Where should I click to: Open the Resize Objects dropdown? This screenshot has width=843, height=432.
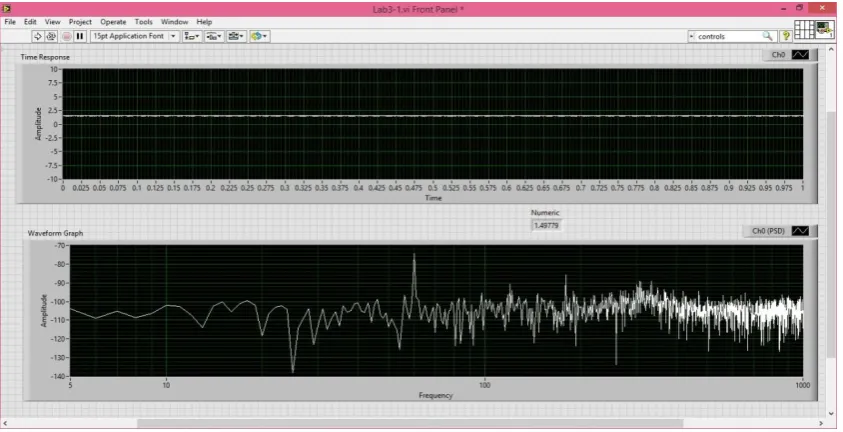(x=236, y=37)
